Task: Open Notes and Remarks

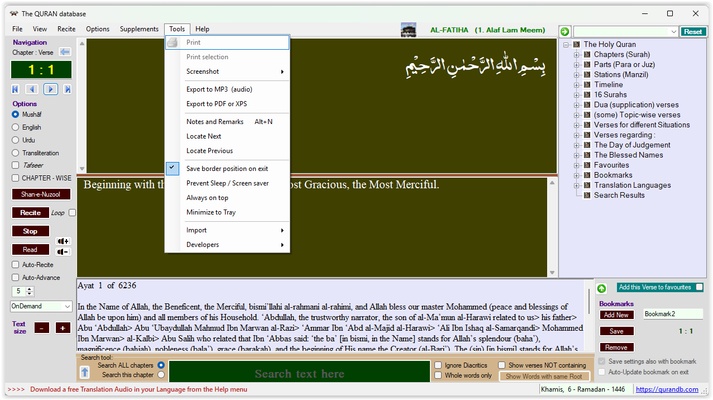Action: click(227, 121)
